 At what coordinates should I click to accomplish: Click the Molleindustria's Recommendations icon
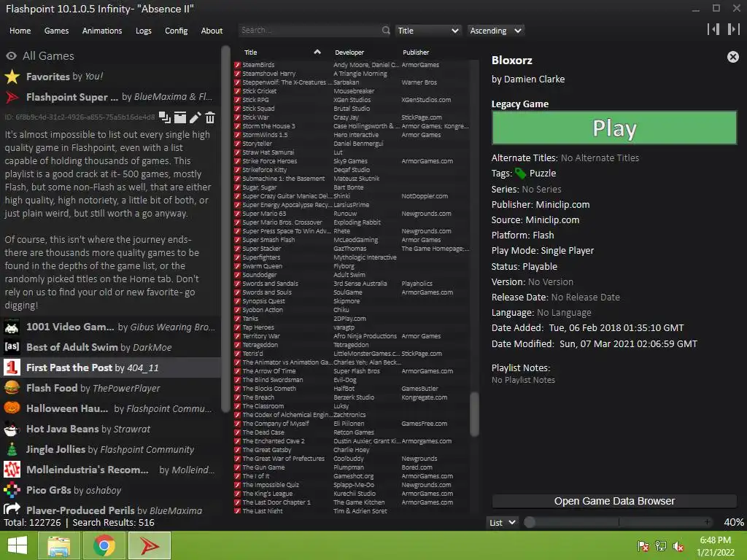pos(12,470)
